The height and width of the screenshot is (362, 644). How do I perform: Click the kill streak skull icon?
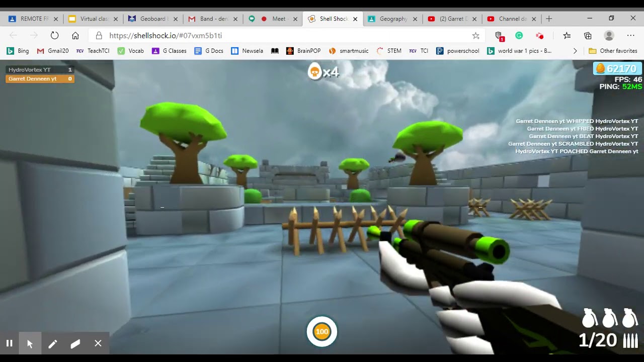pyautogui.click(x=315, y=72)
